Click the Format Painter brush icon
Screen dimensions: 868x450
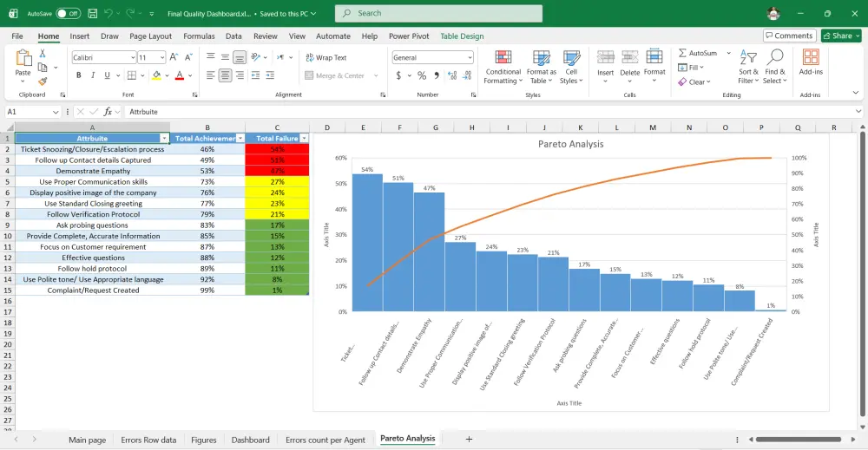tap(42, 82)
